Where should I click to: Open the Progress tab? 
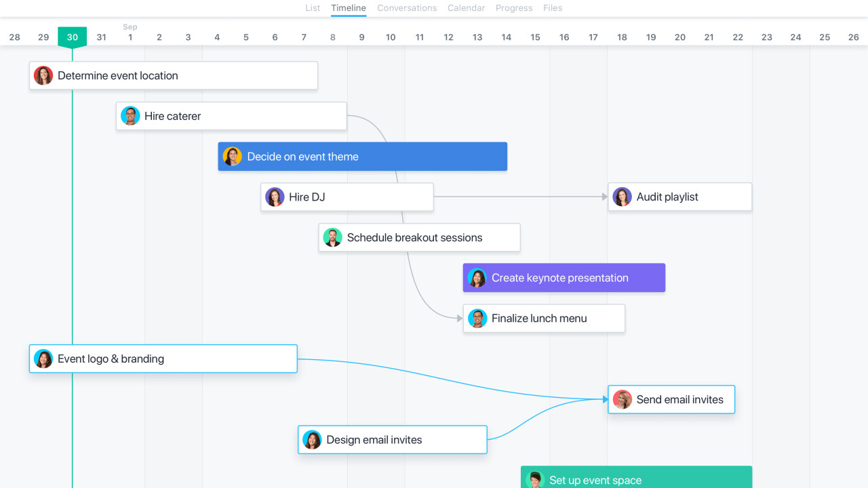514,8
